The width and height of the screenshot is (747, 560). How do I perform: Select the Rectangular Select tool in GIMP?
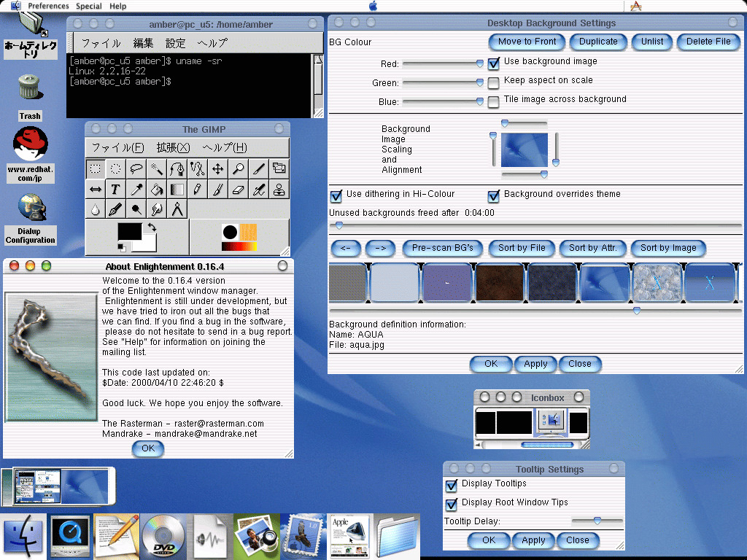96,168
